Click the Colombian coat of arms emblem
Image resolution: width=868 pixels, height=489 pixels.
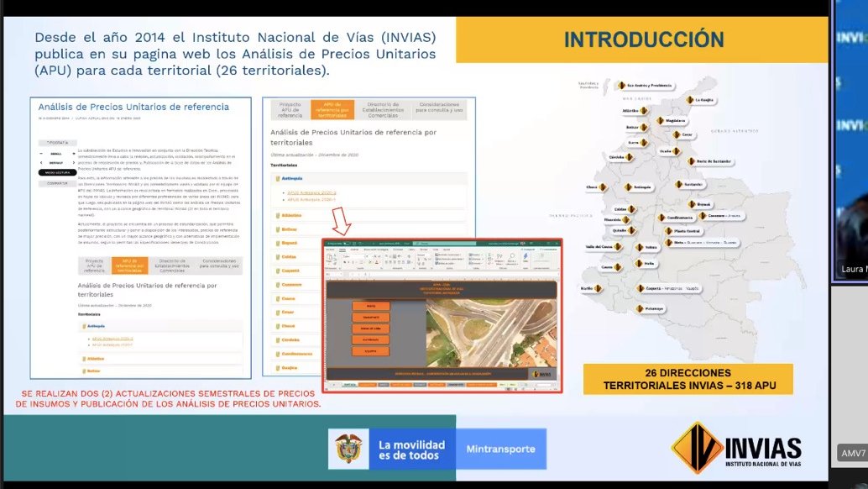(x=348, y=450)
